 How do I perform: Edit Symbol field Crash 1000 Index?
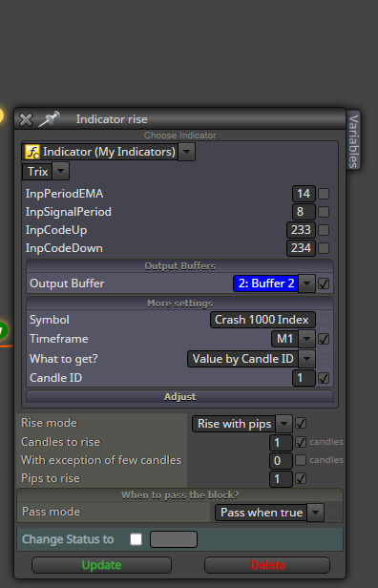pyautogui.click(x=262, y=320)
